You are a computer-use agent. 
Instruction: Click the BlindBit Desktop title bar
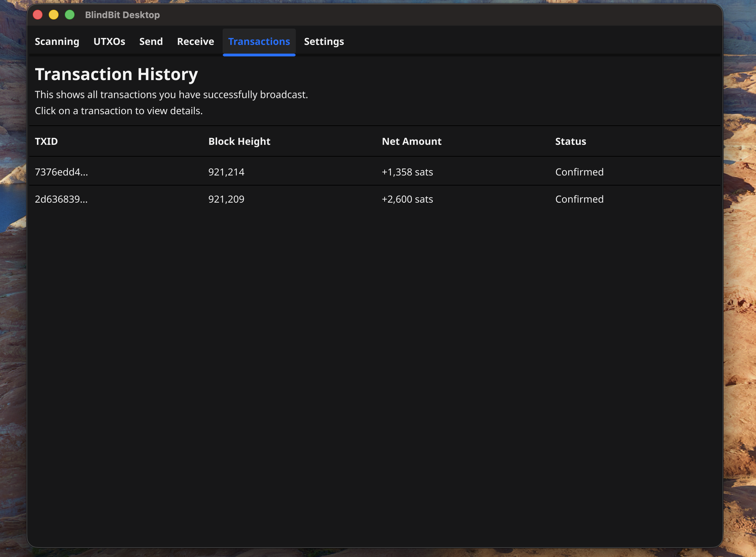click(122, 15)
